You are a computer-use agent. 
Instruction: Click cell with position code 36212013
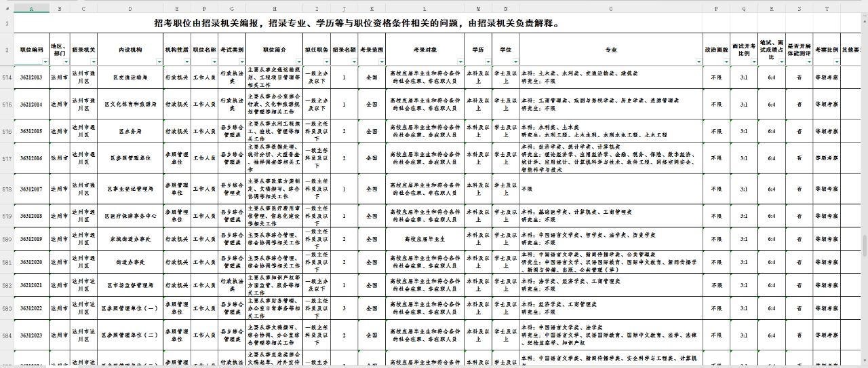tap(31, 77)
